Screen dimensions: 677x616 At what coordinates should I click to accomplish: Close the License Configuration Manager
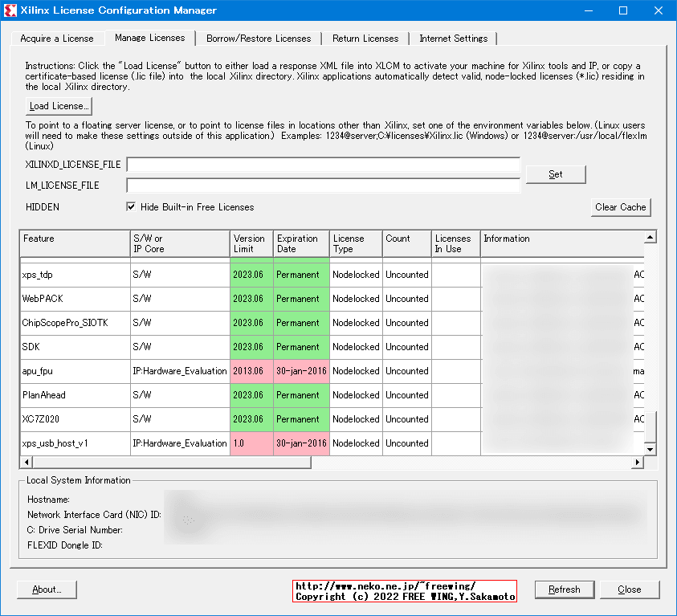tap(630, 589)
